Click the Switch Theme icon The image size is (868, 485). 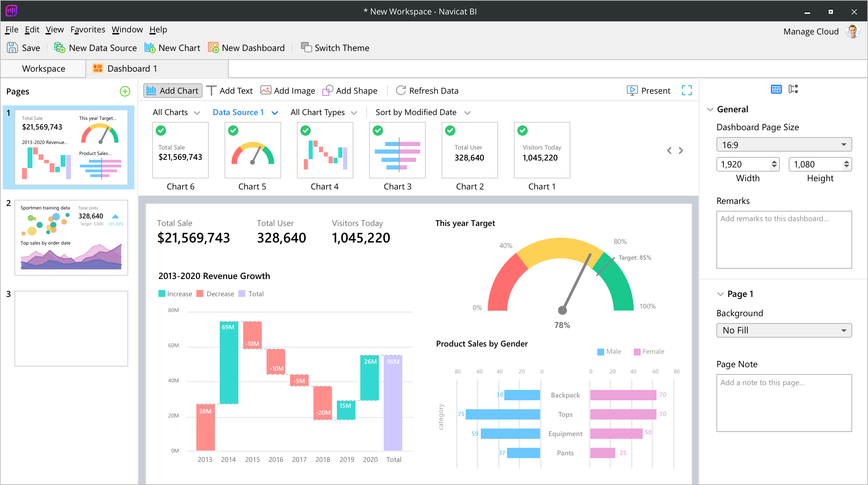click(x=306, y=48)
